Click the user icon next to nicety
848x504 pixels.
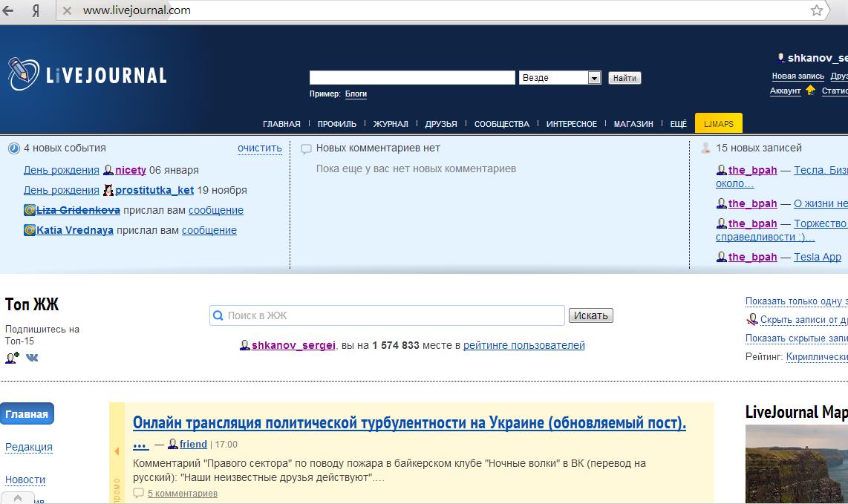coord(108,170)
